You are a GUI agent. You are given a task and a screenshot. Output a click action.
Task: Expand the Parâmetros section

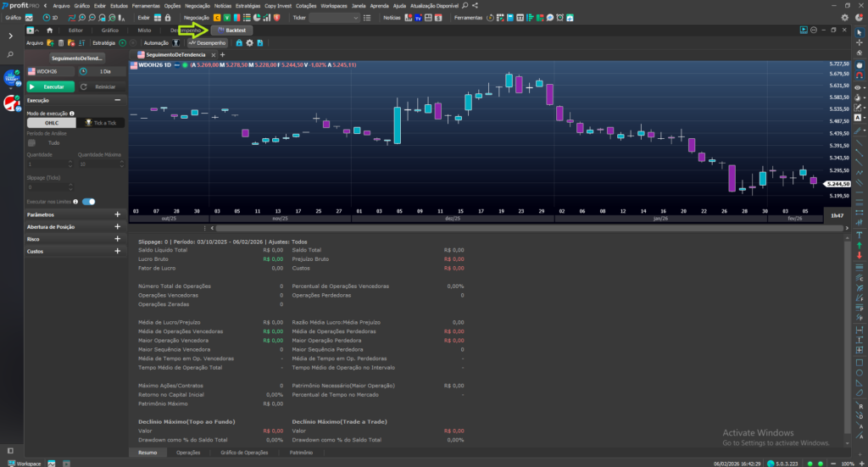click(117, 215)
